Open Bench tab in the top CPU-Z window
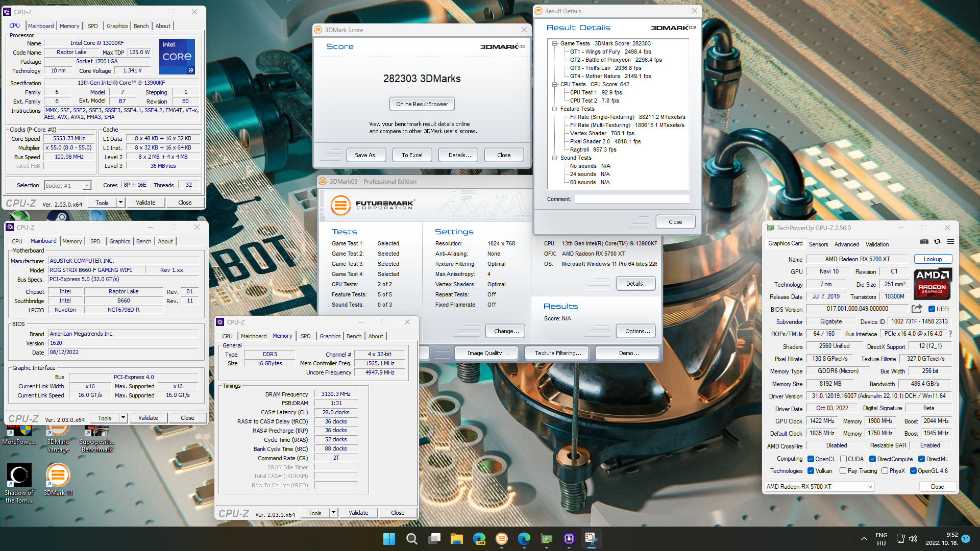 click(141, 26)
